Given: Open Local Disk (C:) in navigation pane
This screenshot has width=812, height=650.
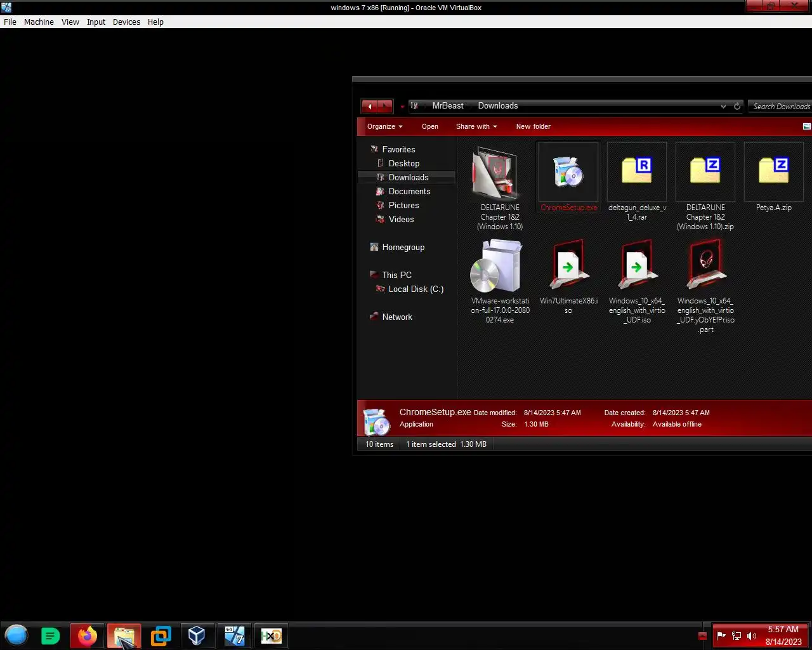Looking at the screenshot, I should point(416,289).
